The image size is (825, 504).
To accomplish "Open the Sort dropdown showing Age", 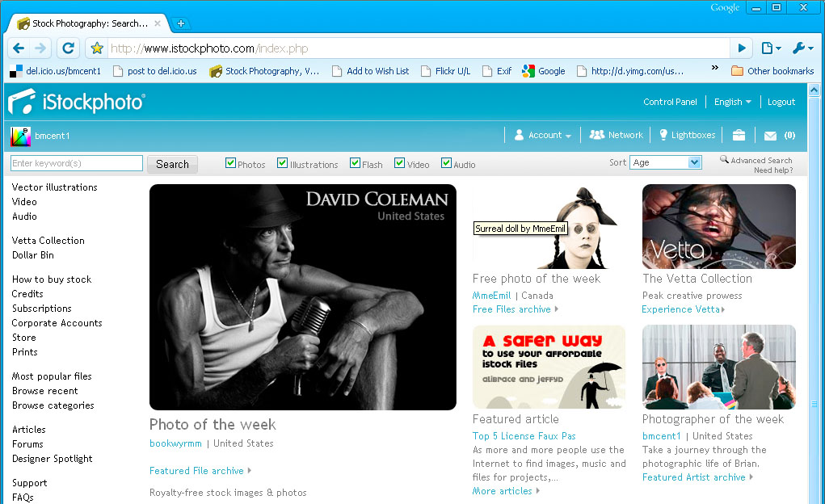I will [666, 162].
